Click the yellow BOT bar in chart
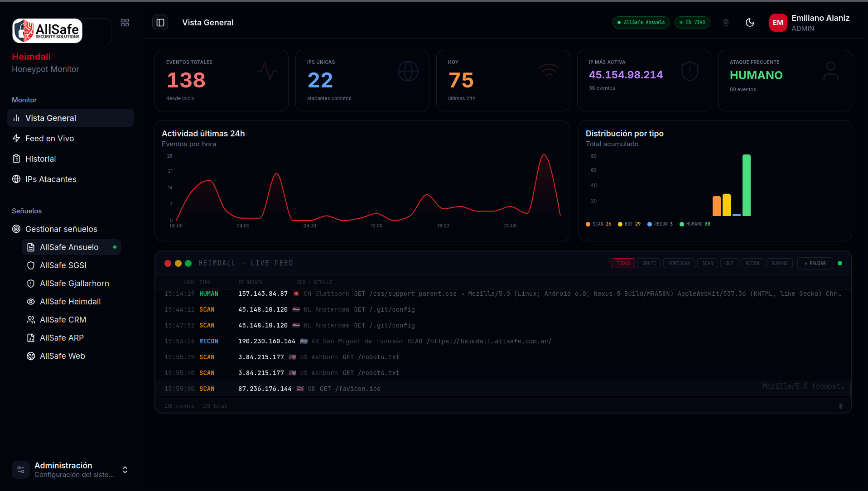The image size is (868, 491). 727,205
